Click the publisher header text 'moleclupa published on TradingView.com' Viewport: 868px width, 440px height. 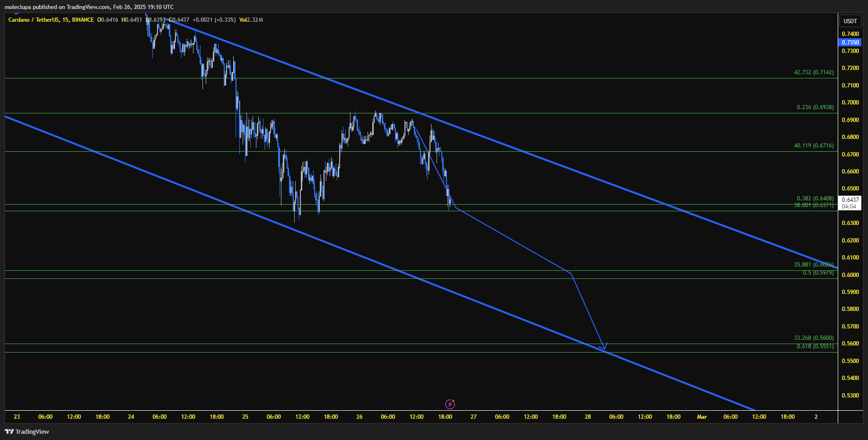[57, 7]
